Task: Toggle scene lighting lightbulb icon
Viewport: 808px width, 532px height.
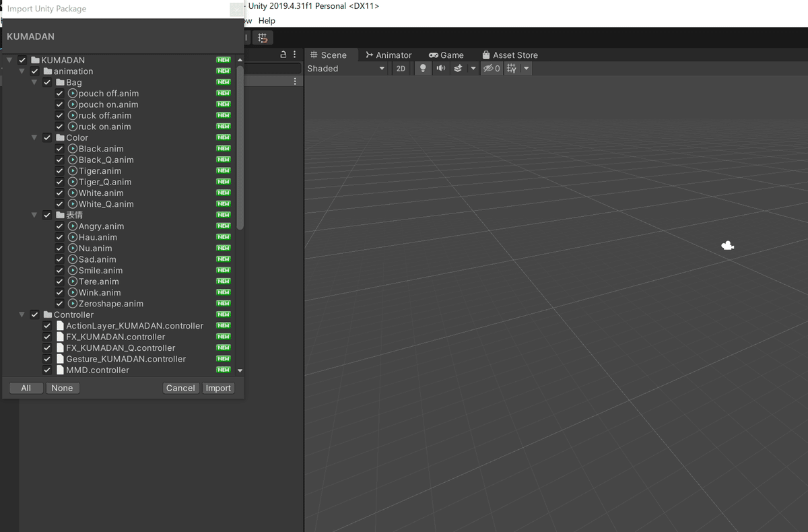Action: (x=423, y=69)
